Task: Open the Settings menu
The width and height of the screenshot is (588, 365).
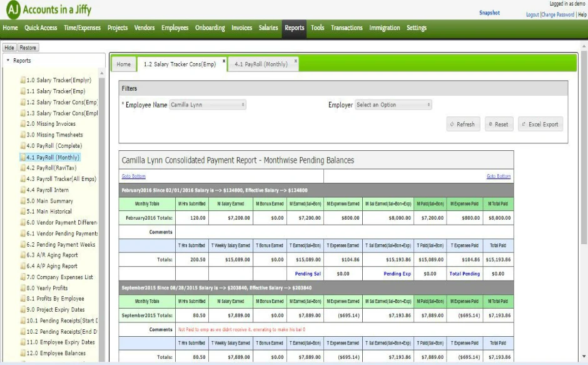Action: (417, 28)
